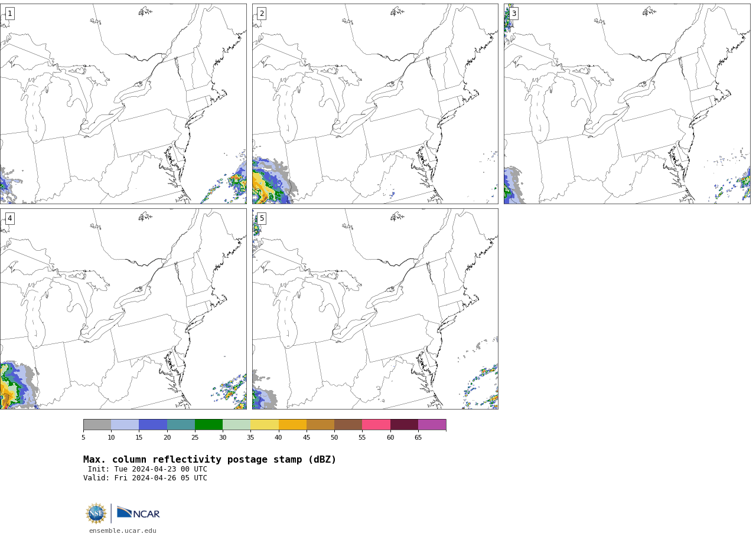Click the Init: Tue 2024-04-23 00 UTC line
Screen dimensions: 756x537
(x=148, y=470)
